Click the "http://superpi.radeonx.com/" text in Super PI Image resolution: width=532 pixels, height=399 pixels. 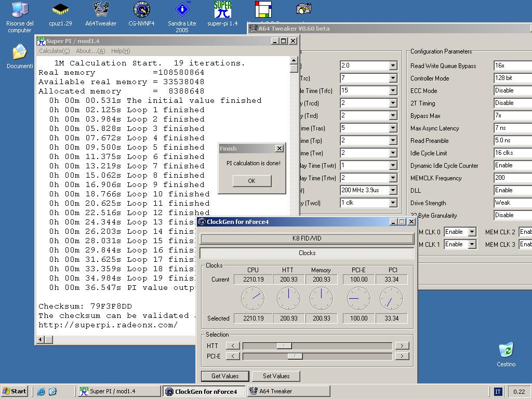(108, 325)
